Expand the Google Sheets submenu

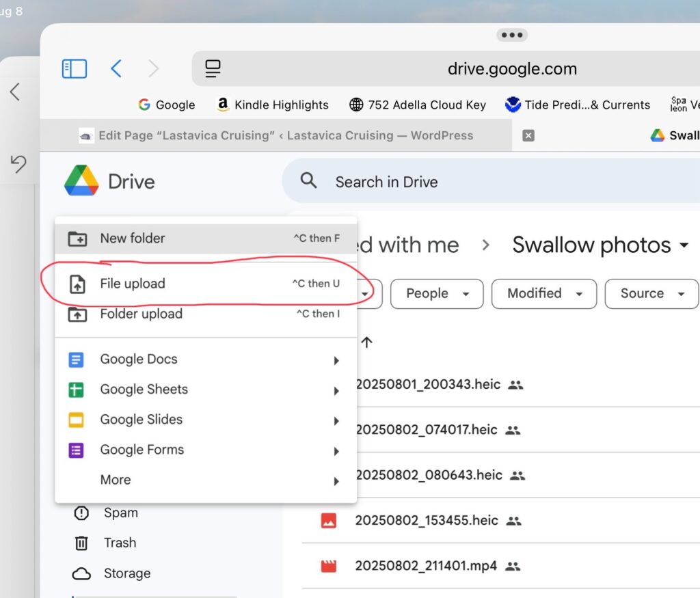point(206,390)
